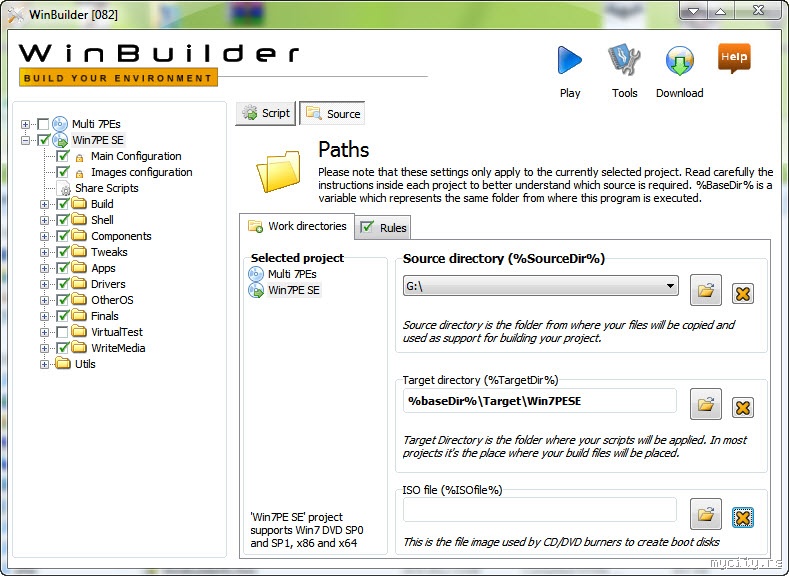Screen dimensions: 789x576
Task: Toggle the Images configuration checkbox
Action: (x=62, y=172)
